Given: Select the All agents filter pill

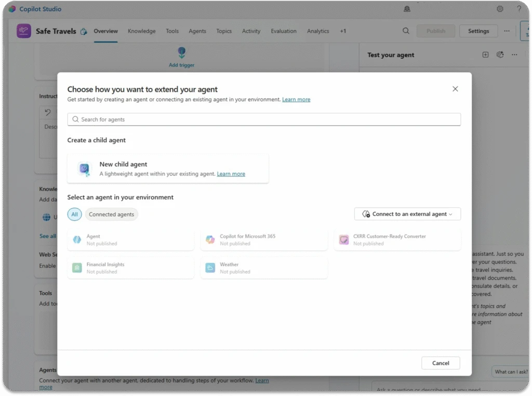Looking at the screenshot, I should click(x=74, y=214).
